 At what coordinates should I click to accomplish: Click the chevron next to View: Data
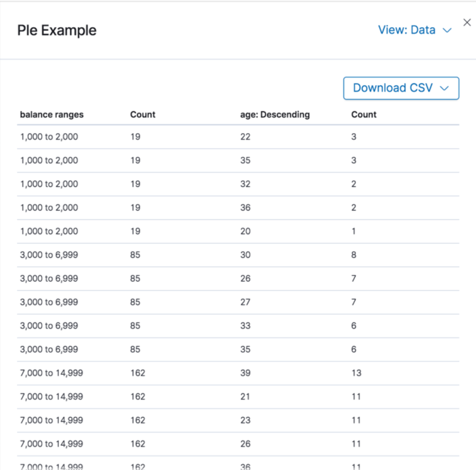447,30
